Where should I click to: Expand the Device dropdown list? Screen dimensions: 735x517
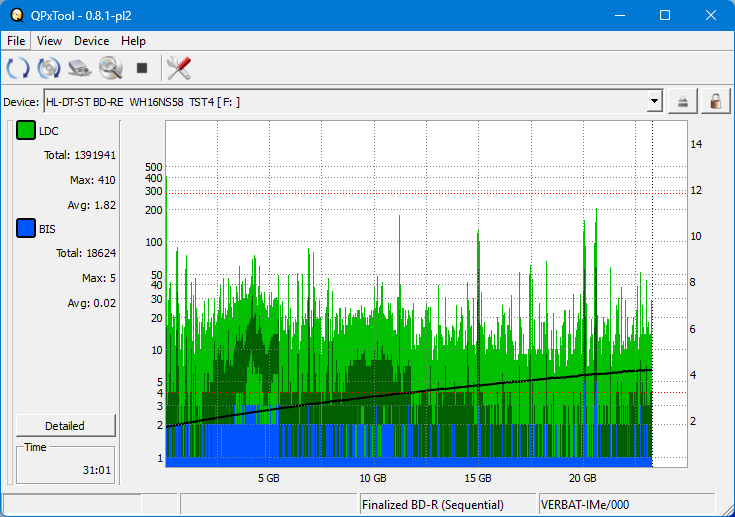point(654,101)
